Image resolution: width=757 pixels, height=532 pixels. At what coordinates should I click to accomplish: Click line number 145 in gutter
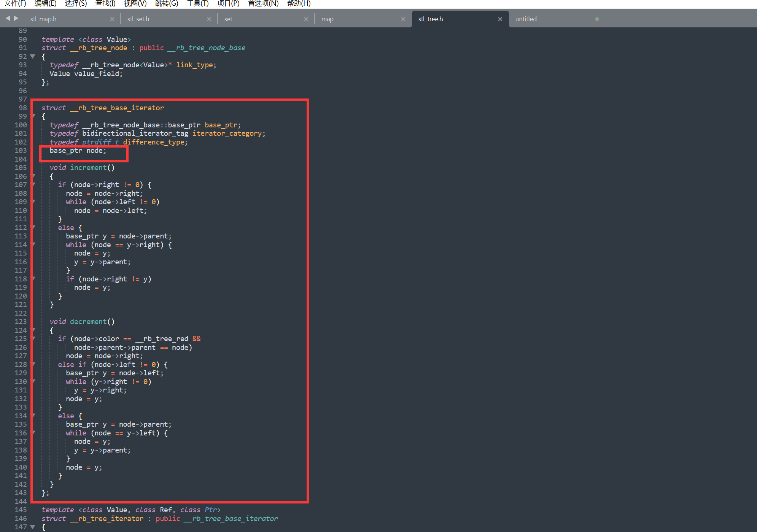click(21, 510)
